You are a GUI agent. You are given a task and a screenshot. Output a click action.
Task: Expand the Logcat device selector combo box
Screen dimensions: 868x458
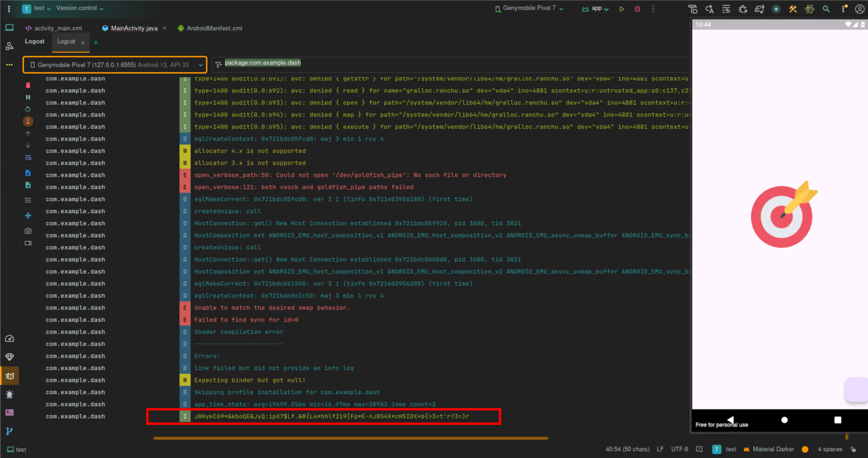(x=115, y=65)
